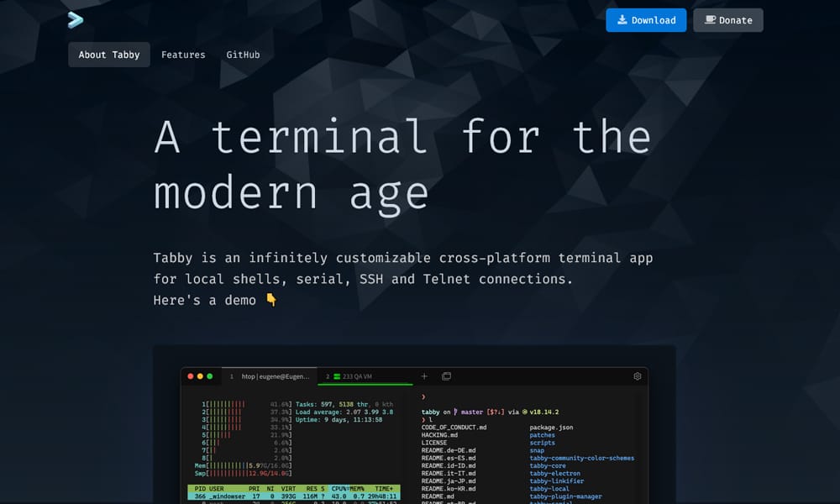Click the yellow dot in the demo window

200,376
